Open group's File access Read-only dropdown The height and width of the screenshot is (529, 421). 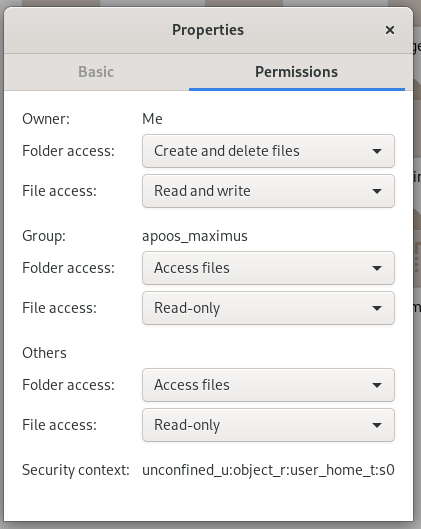(x=268, y=308)
